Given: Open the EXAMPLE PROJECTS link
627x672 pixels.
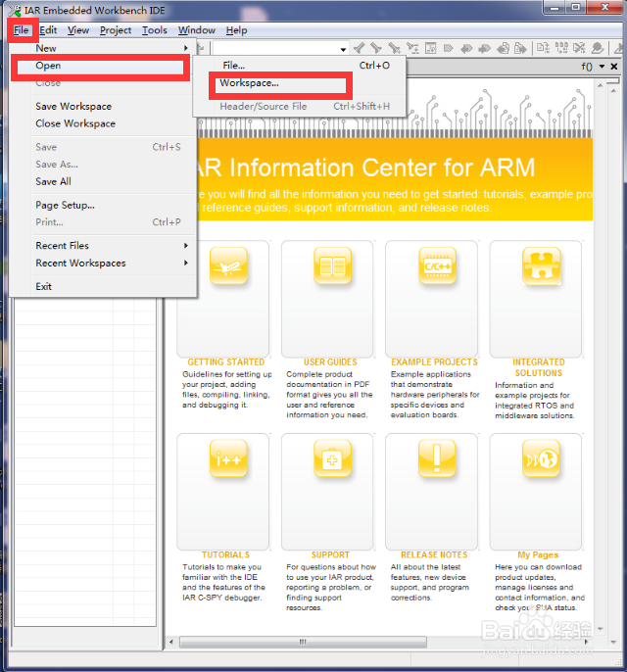Looking at the screenshot, I should [x=434, y=362].
